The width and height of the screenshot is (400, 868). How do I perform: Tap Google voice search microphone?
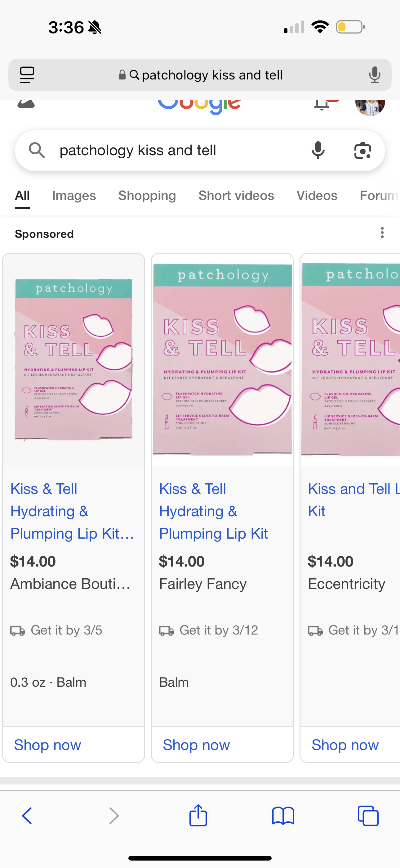[x=318, y=150]
